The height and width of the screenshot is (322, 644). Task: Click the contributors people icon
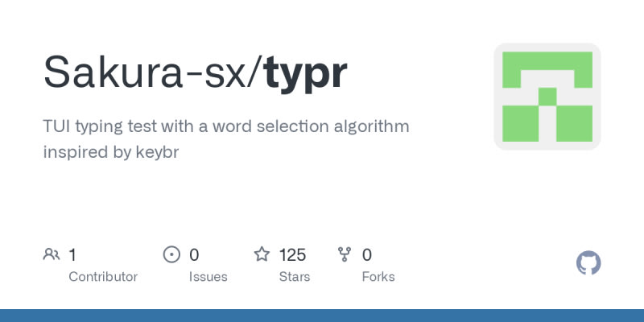click(52, 254)
